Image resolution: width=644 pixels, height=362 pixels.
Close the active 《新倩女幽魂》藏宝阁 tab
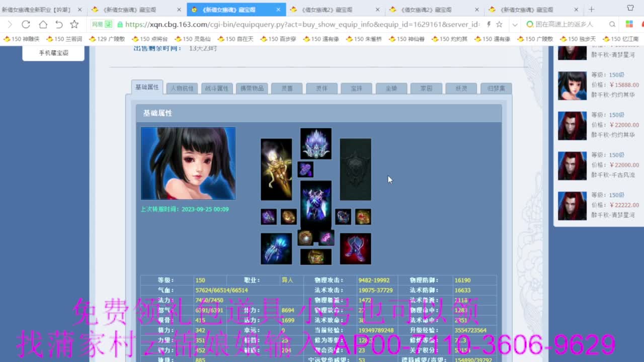(279, 10)
